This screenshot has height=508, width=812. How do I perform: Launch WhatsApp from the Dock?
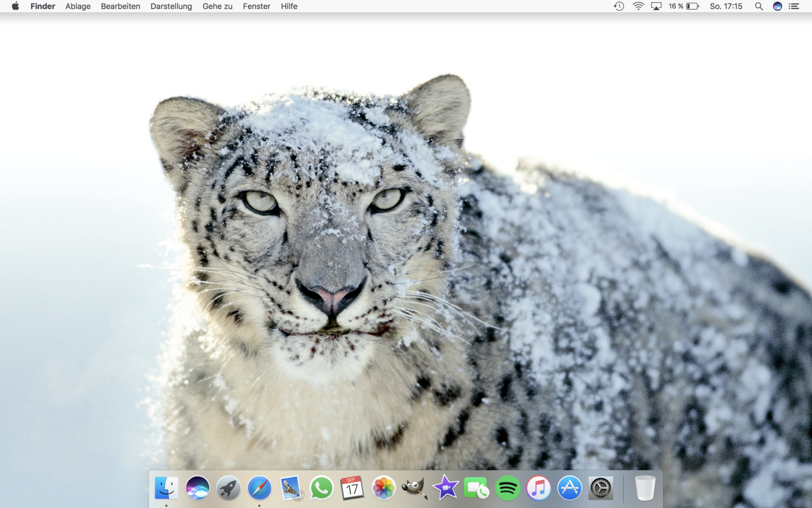tap(322, 488)
